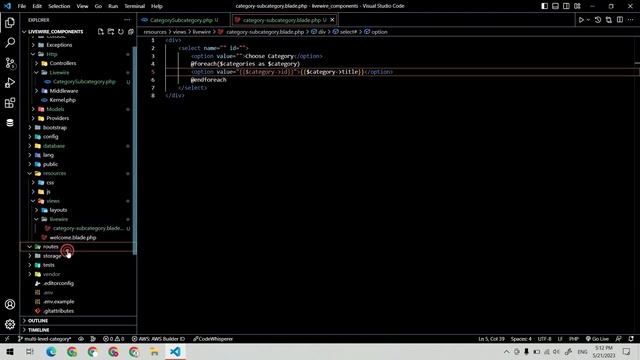Open editor more actions ellipsis
This screenshot has height=360, width=640.
(x=631, y=20)
